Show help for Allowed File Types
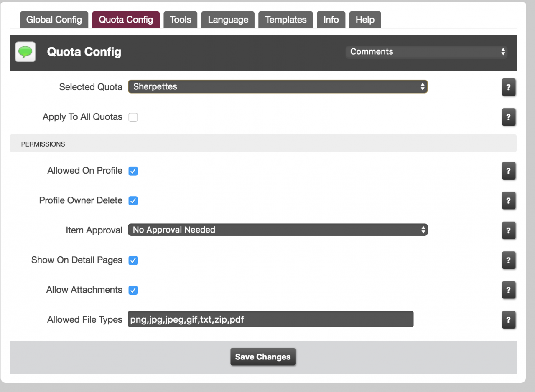Viewport: 535px width, 392px height. click(x=508, y=320)
